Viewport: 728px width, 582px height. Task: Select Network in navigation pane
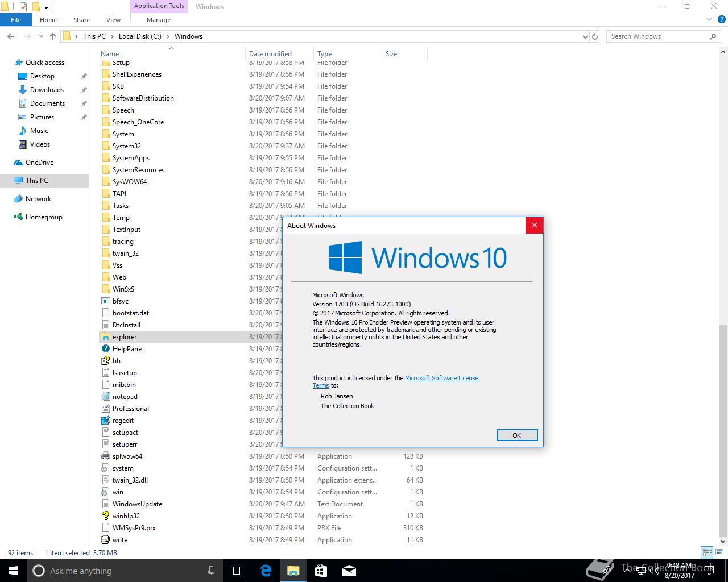pos(38,199)
